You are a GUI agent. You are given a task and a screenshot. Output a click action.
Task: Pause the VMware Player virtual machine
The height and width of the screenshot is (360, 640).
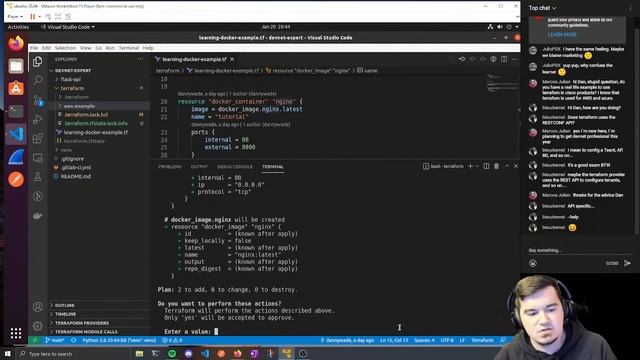(32, 17)
